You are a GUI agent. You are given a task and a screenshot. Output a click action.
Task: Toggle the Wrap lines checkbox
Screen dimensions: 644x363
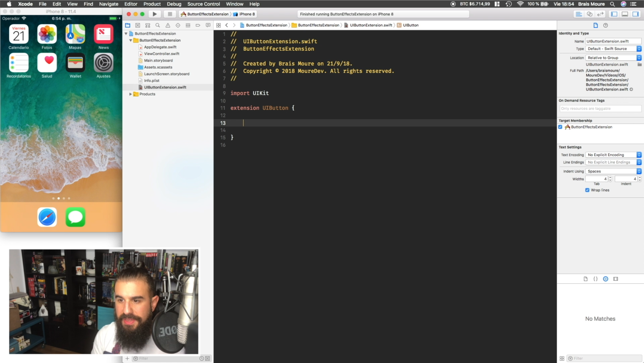587,190
